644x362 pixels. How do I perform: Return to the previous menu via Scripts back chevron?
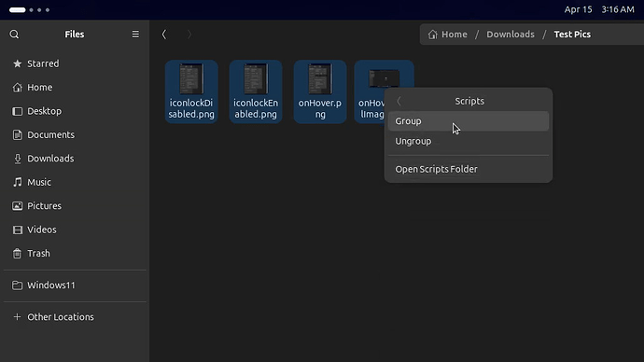pyautogui.click(x=399, y=101)
